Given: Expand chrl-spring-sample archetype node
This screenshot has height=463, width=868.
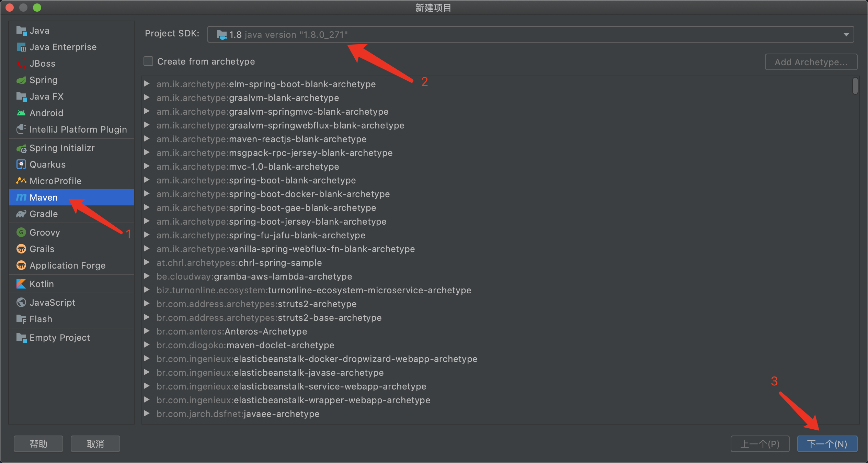Looking at the screenshot, I should (147, 262).
